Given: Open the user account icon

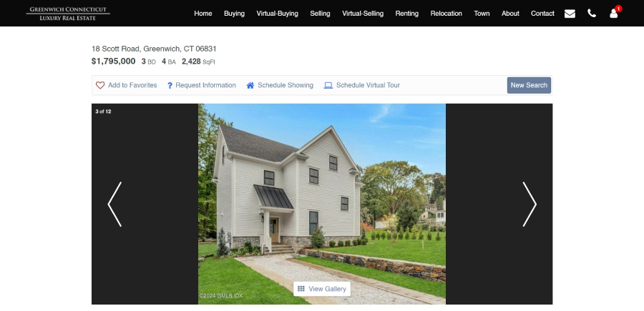Looking at the screenshot, I should pyautogui.click(x=614, y=14).
